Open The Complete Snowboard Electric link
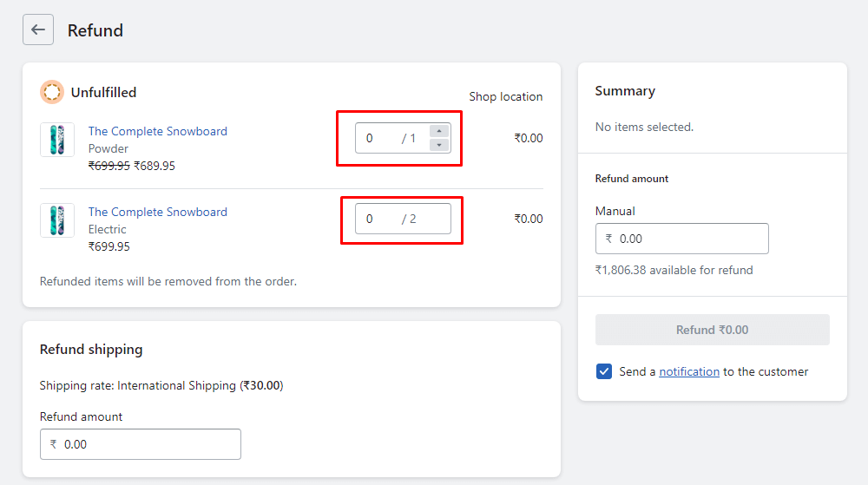 tap(157, 212)
